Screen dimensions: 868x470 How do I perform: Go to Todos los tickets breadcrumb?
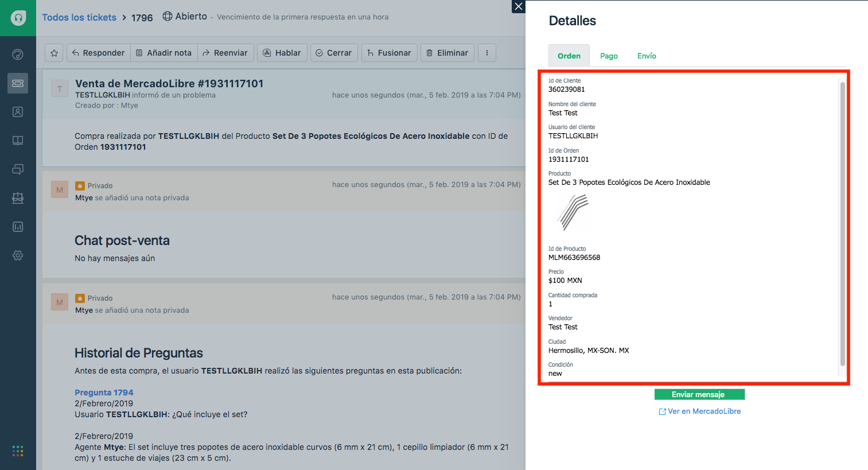point(79,17)
